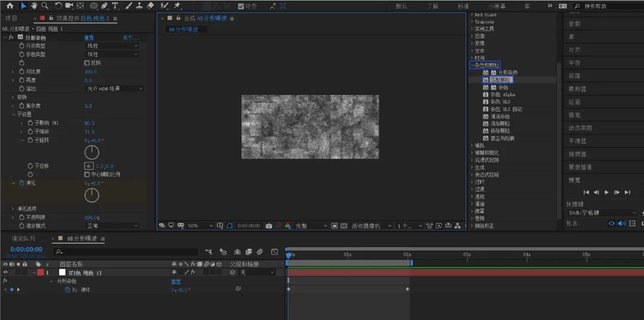644x320 pixels.
Task: Take a snapshot with the camera icon
Action: click(268, 226)
